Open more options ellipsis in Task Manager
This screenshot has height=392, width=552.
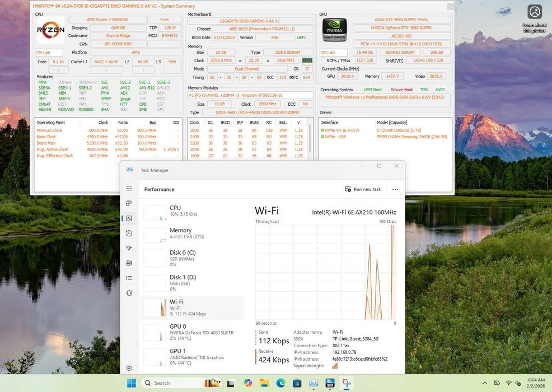395,189
